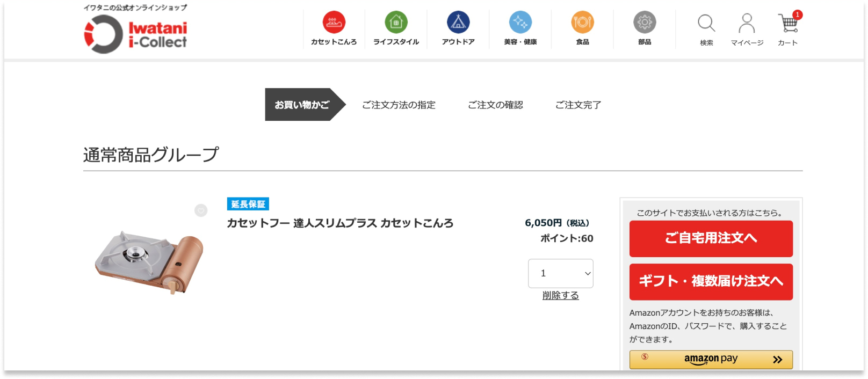Open the ライフスタイル category icon

click(396, 23)
